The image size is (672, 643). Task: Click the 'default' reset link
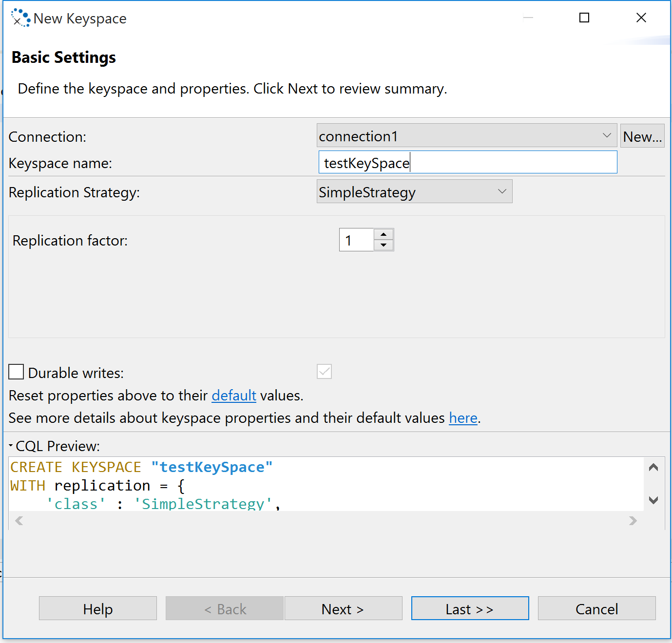coord(234,396)
